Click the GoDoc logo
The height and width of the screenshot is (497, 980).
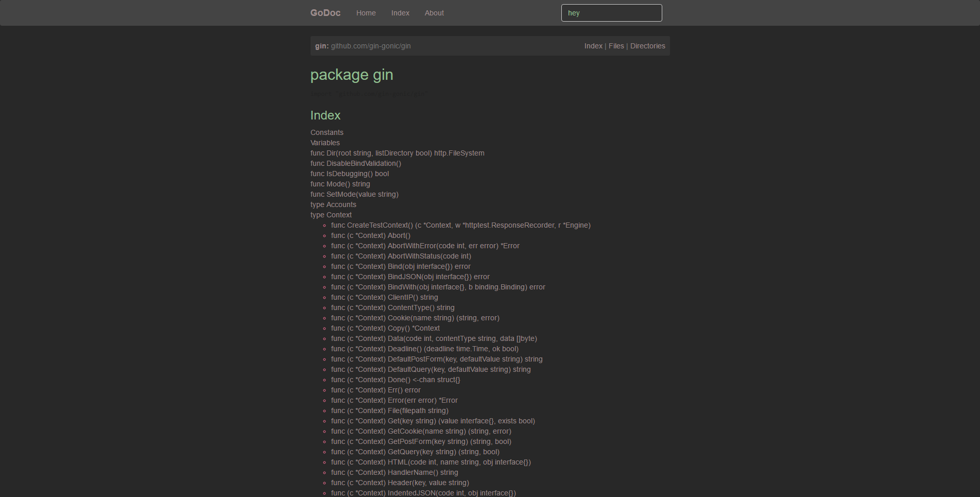[325, 13]
